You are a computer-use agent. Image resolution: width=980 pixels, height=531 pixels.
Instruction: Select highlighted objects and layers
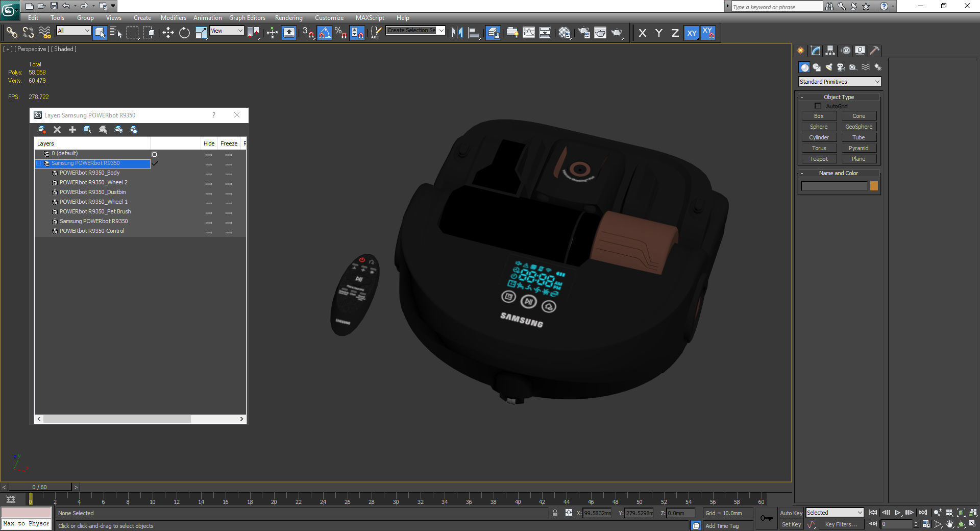[x=88, y=130]
